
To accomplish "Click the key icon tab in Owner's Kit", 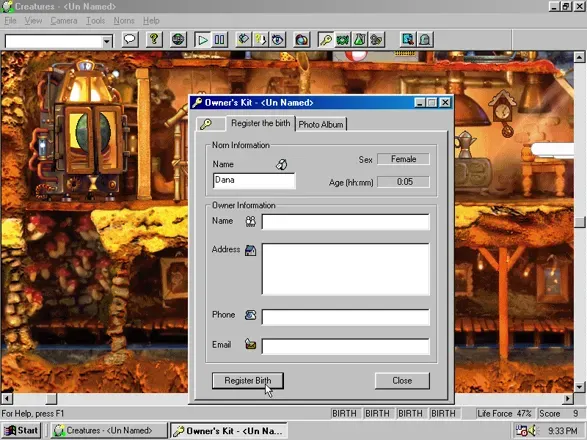I will [206, 124].
